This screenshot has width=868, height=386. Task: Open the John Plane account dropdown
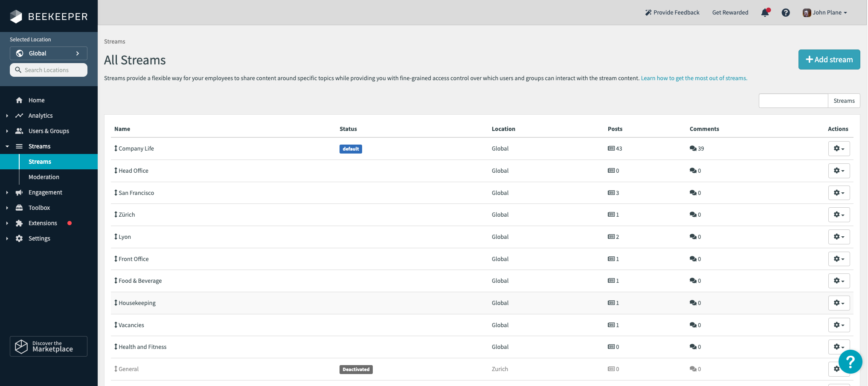point(824,12)
